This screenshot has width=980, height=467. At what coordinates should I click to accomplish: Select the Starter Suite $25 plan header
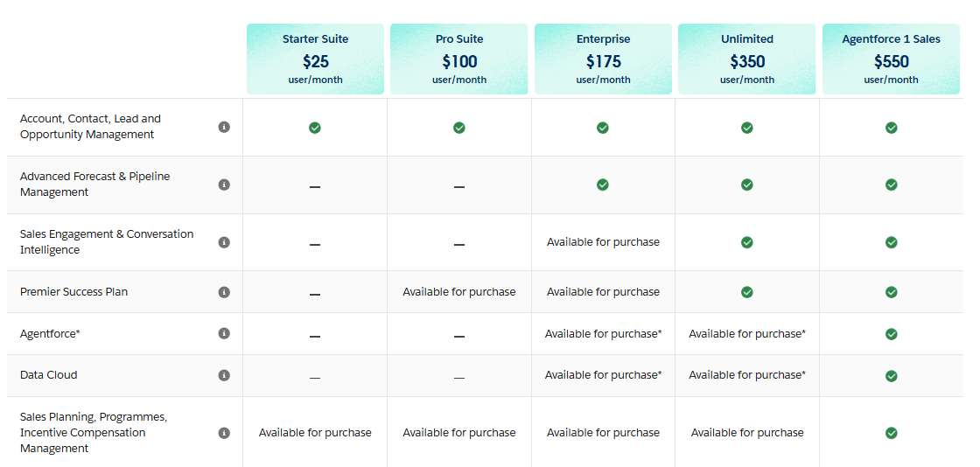coord(315,59)
